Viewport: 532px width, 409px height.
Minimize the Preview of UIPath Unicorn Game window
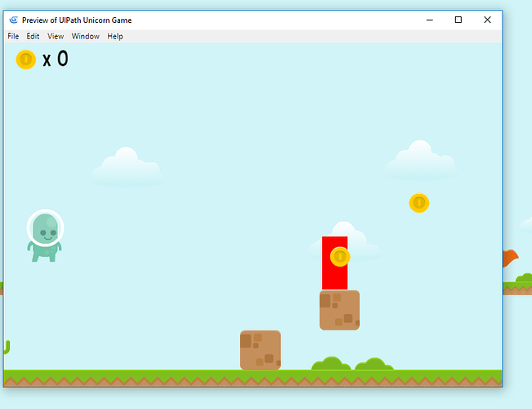tap(430, 20)
